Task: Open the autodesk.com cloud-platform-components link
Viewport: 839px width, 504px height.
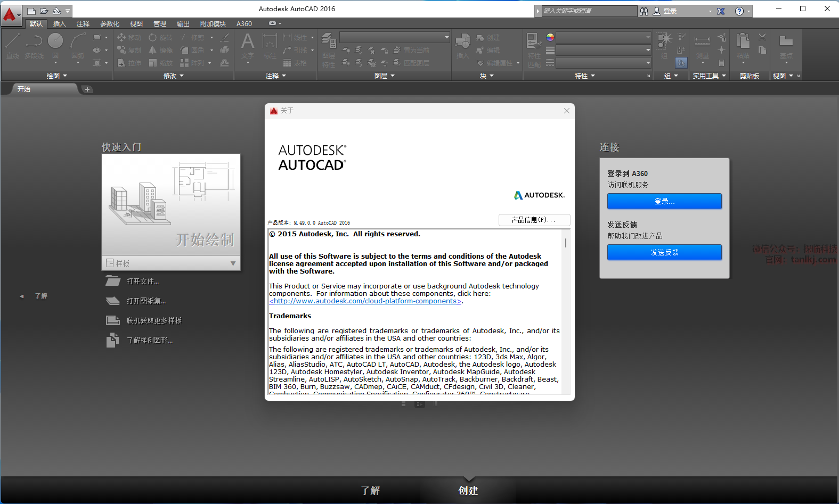Action: point(365,301)
